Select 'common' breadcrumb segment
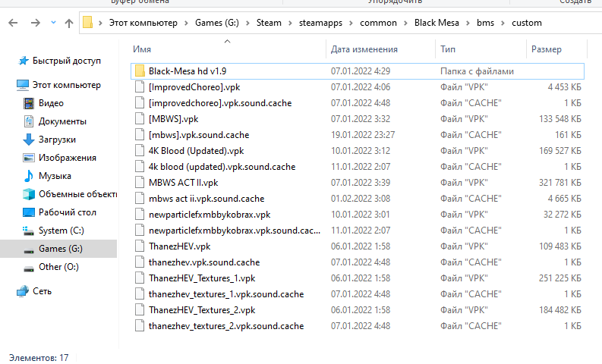This screenshot has height=364, width=602. tap(378, 23)
